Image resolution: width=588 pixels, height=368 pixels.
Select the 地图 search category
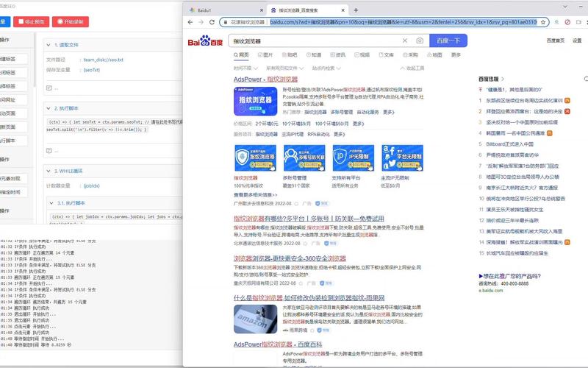pos(434,54)
